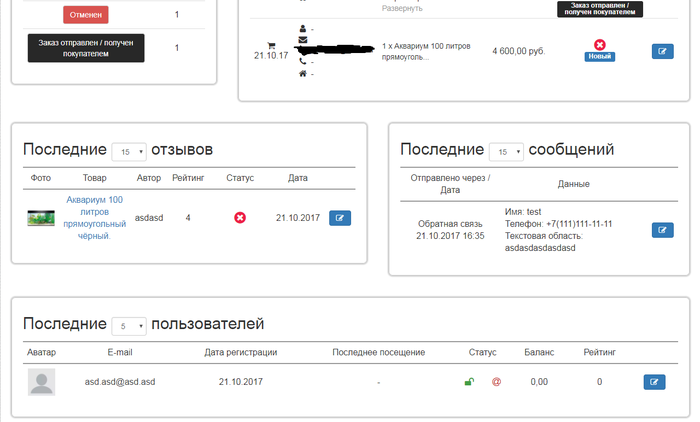Click the 'Развернуть' expand text above the order
The width and height of the screenshot is (700, 422).
click(402, 8)
